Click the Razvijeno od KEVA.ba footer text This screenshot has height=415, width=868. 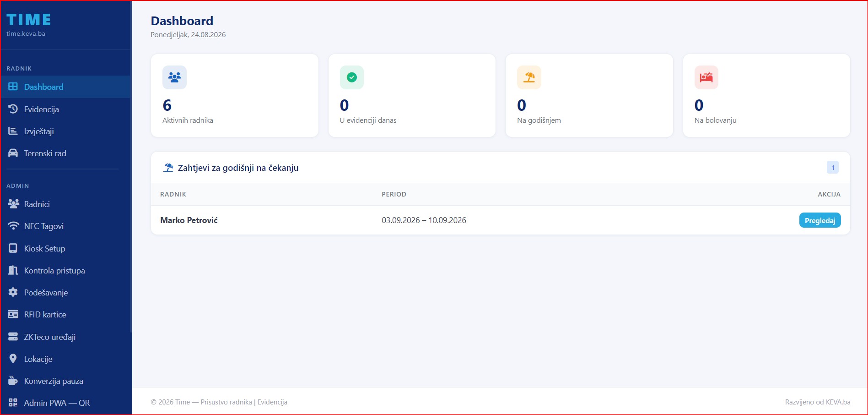point(818,402)
